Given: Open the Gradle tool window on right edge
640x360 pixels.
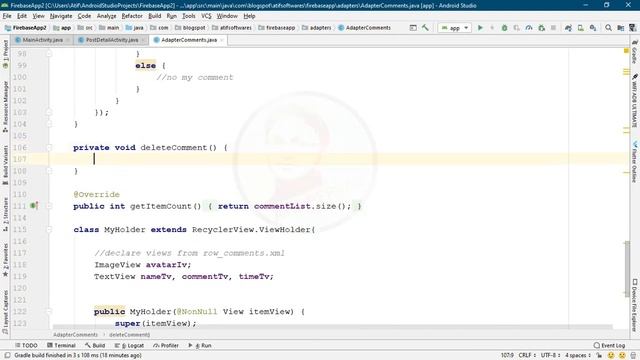Looking at the screenshot, I should [x=635, y=51].
